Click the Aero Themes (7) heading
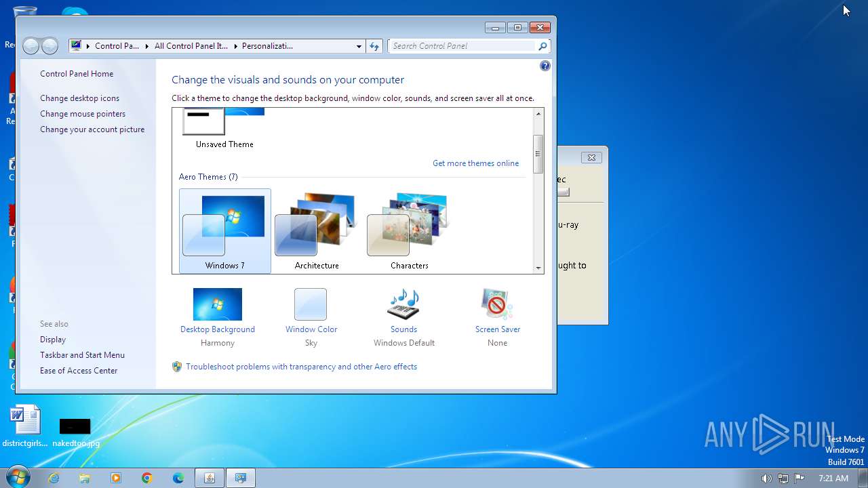The height and width of the screenshot is (488, 868). coord(208,177)
